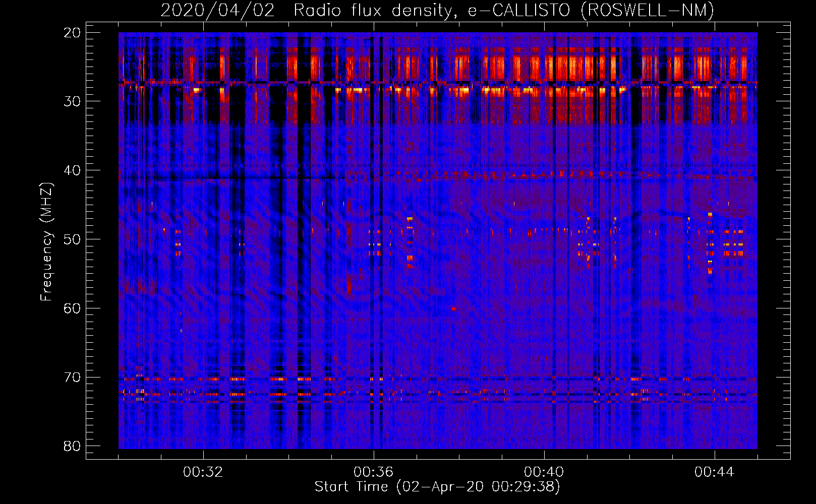Click the plot title "2020/04/02 Radio flux density, e-CALLISTO (ROSWELL-NM)"

tap(437, 10)
